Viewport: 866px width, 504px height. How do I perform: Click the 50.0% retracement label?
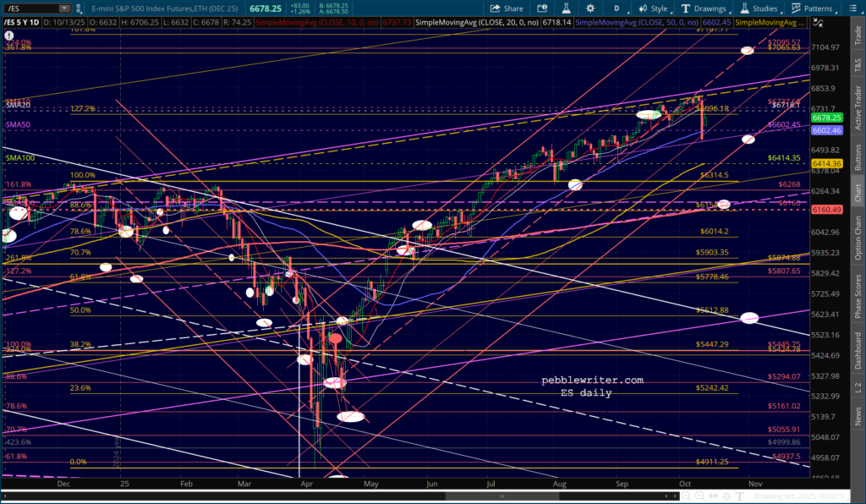(80, 310)
